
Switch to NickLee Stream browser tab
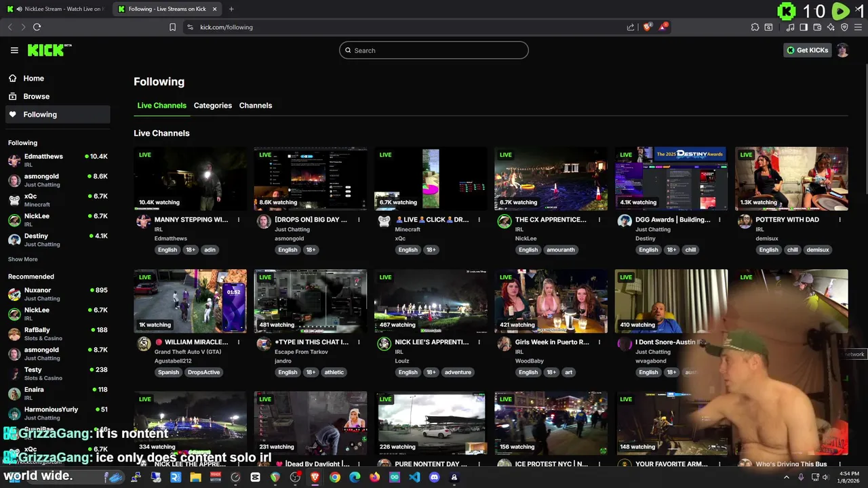click(x=56, y=9)
